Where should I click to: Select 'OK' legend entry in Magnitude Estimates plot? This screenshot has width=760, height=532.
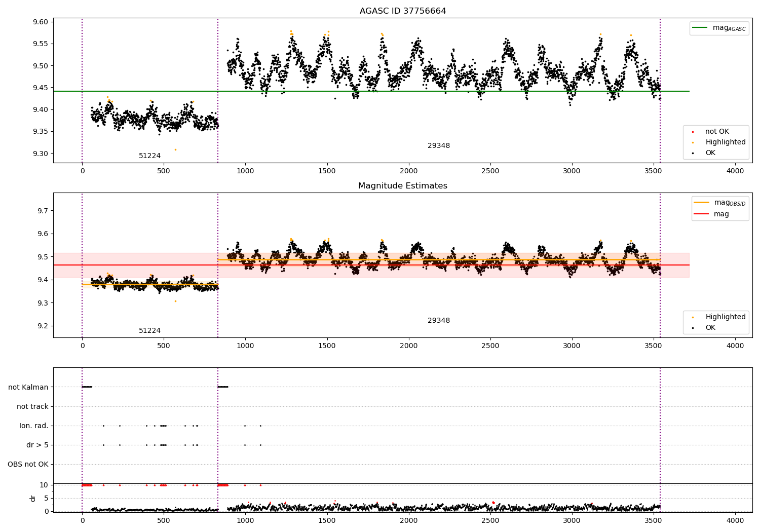click(x=710, y=328)
